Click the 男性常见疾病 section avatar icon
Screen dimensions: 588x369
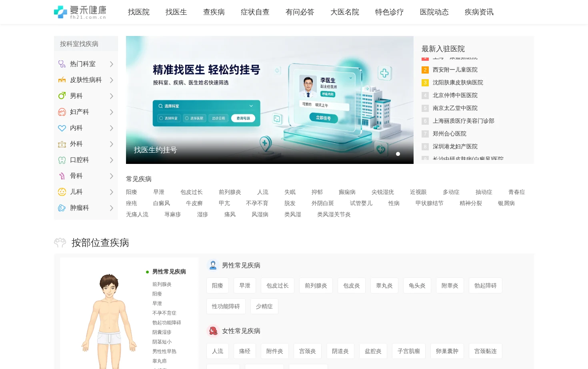[x=213, y=265]
